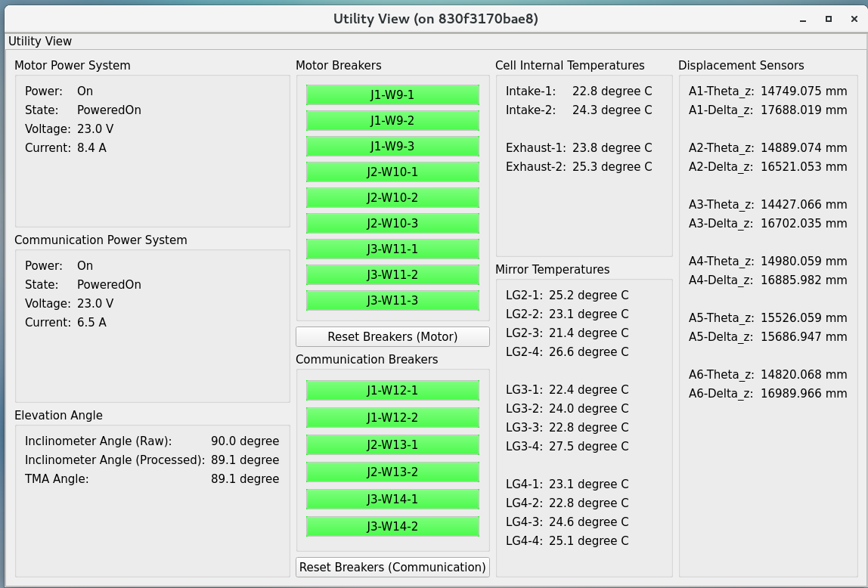Viewport: 868px width, 588px height.
Task: Select the J1-W12-2 communication breaker
Action: pyautogui.click(x=392, y=418)
